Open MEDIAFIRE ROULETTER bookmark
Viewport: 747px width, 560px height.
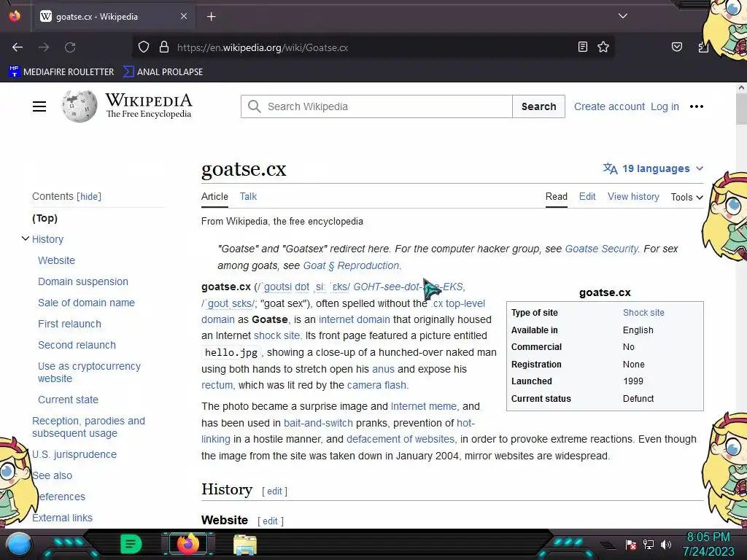click(x=61, y=72)
